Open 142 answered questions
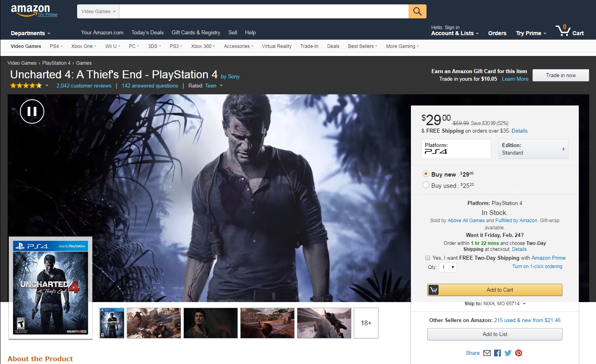The width and height of the screenshot is (596, 364). (150, 86)
